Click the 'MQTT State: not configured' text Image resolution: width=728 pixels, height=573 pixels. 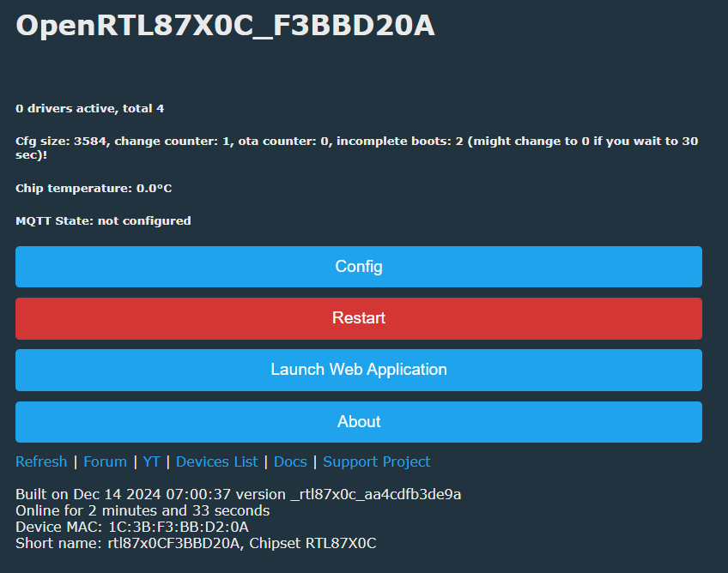pos(103,220)
